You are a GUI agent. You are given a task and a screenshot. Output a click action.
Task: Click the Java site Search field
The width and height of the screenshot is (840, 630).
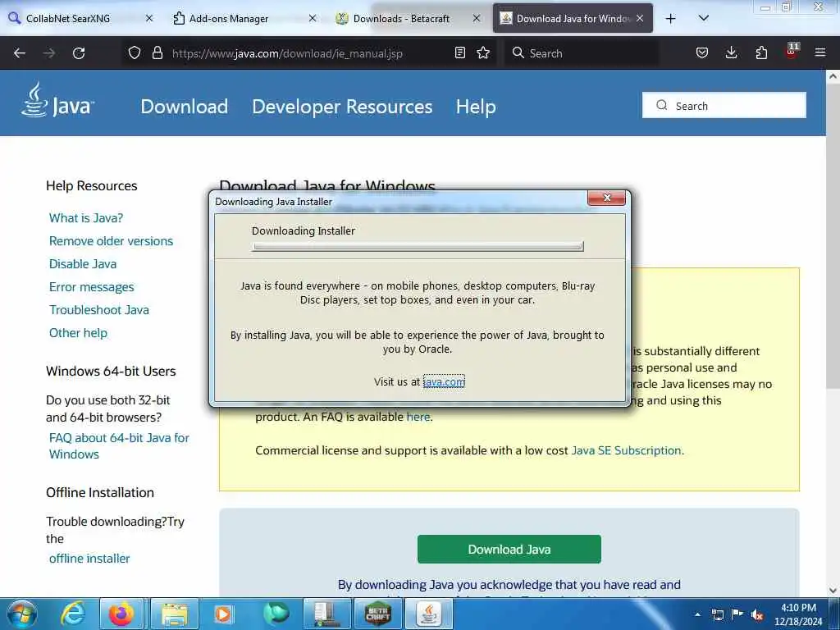[x=724, y=106]
